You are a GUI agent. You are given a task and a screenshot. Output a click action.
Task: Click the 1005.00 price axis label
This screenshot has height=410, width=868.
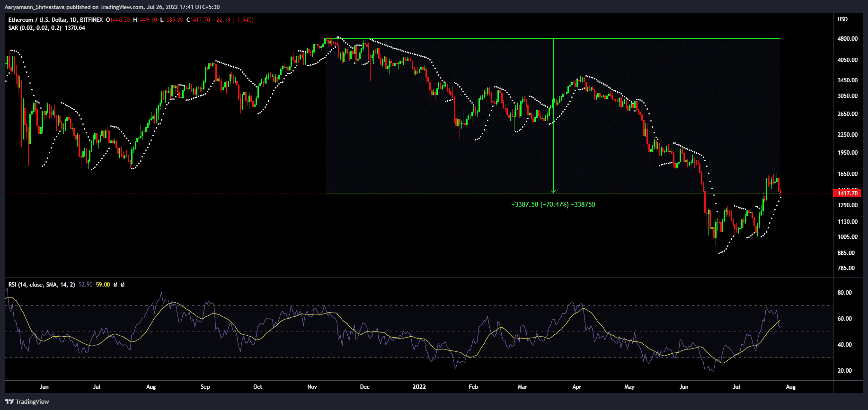847,237
